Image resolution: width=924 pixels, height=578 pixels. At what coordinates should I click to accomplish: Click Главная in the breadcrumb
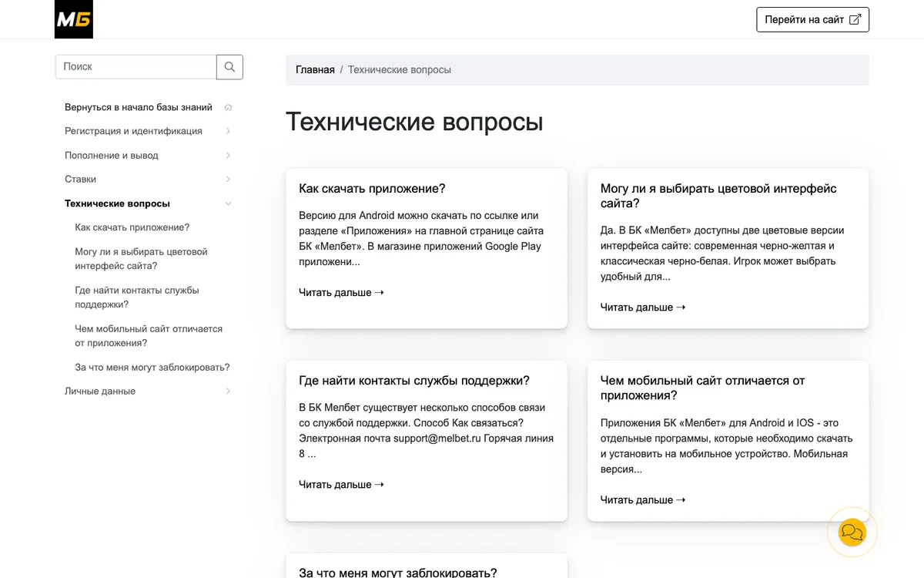click(315, 69)
